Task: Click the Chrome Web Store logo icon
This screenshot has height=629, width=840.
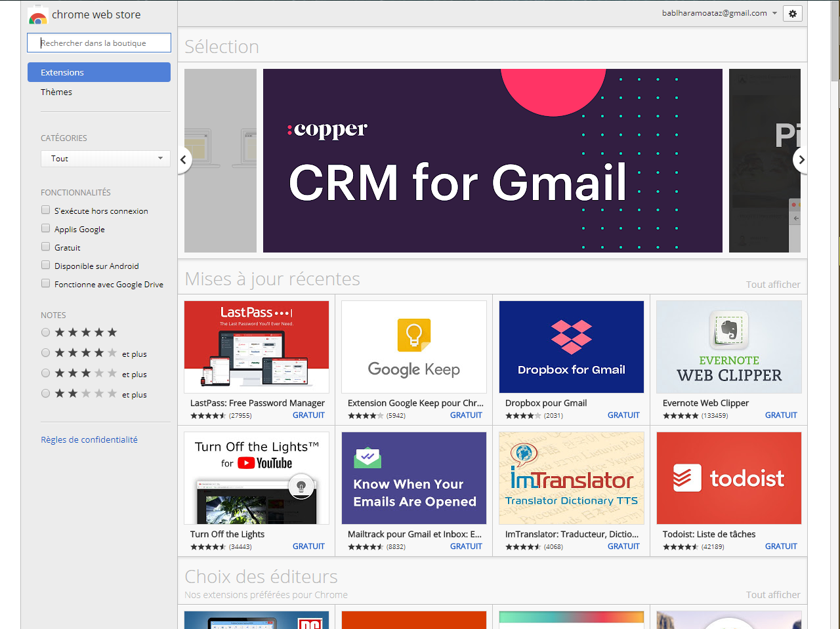Action: 38,16
